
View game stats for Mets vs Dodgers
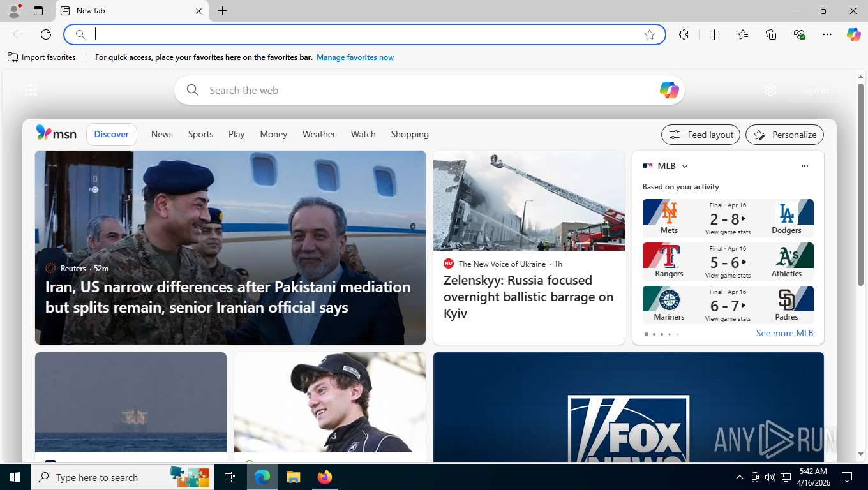pyautogui.click(x=728, y=232)
